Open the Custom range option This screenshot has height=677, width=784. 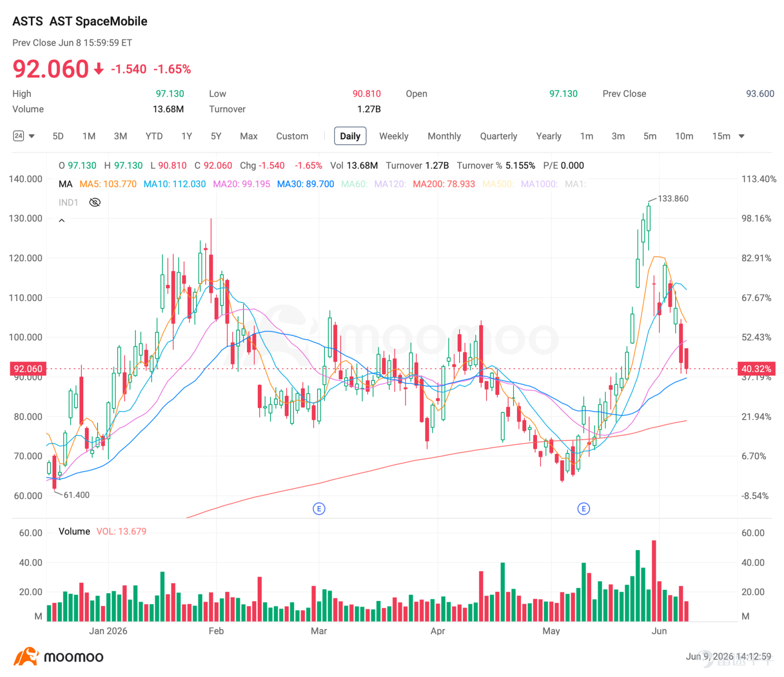pos(292,136)
